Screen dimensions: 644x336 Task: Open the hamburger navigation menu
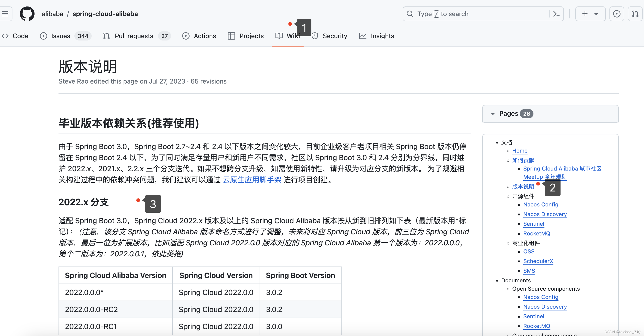(x=5, y=14)
